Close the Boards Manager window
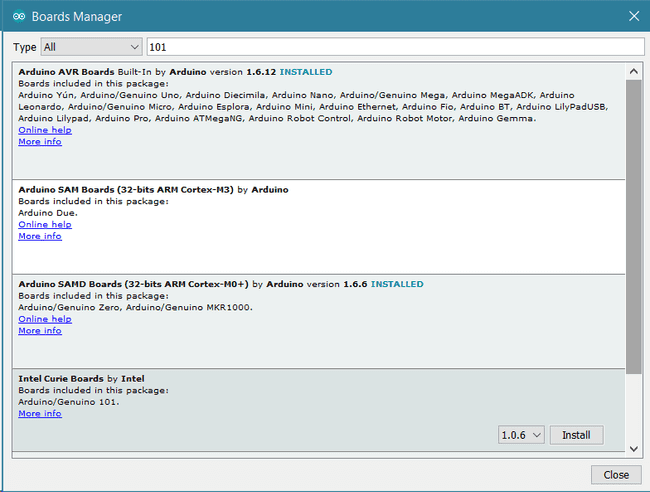Viewport: 650px width, 492px height. [x=634, y=16]
